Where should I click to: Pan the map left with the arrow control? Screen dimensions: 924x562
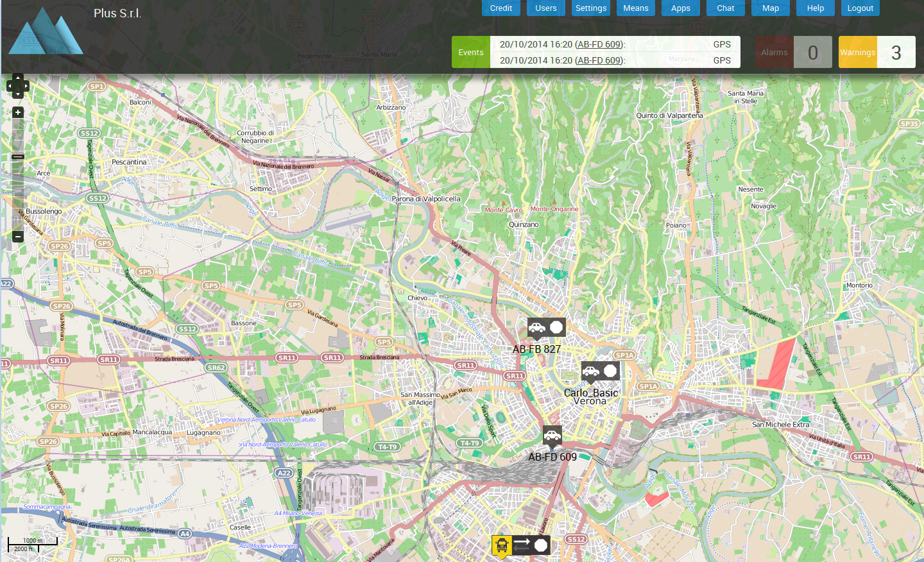click(10, 86)
